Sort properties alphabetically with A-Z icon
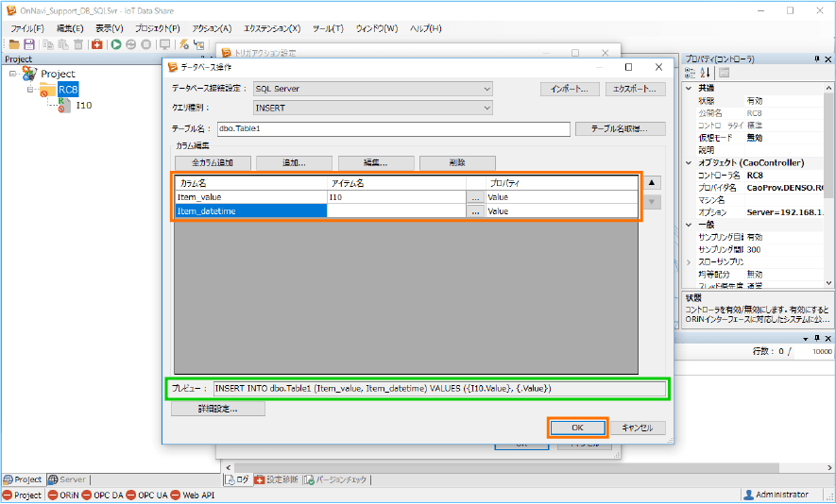The image size is (836, 504). 705,73
